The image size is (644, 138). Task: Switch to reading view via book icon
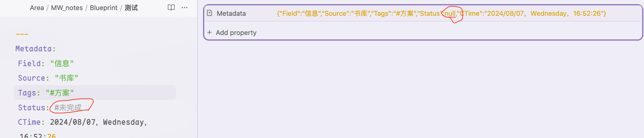[x=171, y=8]
